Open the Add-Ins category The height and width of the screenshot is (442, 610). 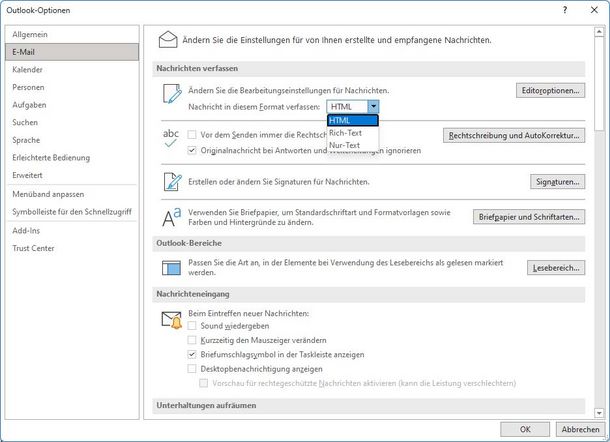(x=72, y=231)
